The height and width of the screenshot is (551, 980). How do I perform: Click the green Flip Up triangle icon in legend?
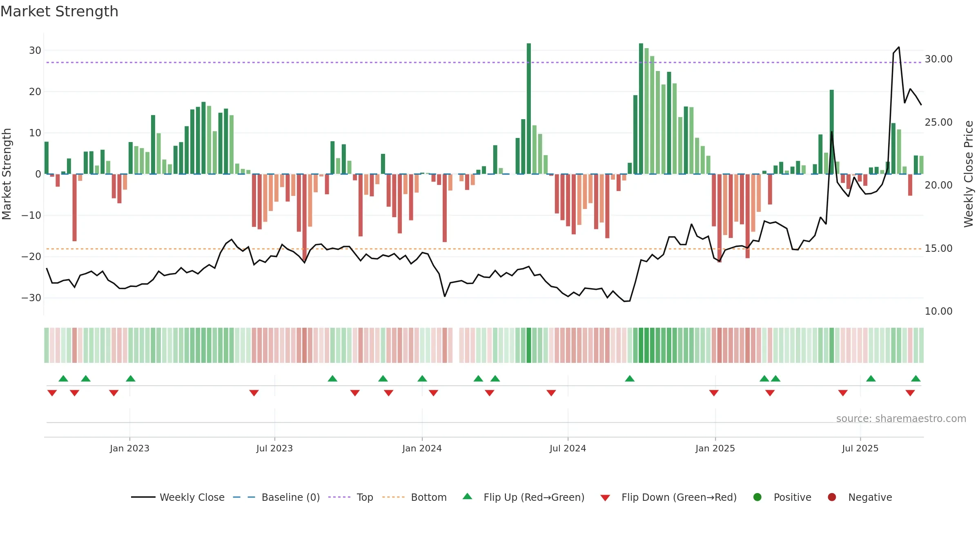click(468, 496)
